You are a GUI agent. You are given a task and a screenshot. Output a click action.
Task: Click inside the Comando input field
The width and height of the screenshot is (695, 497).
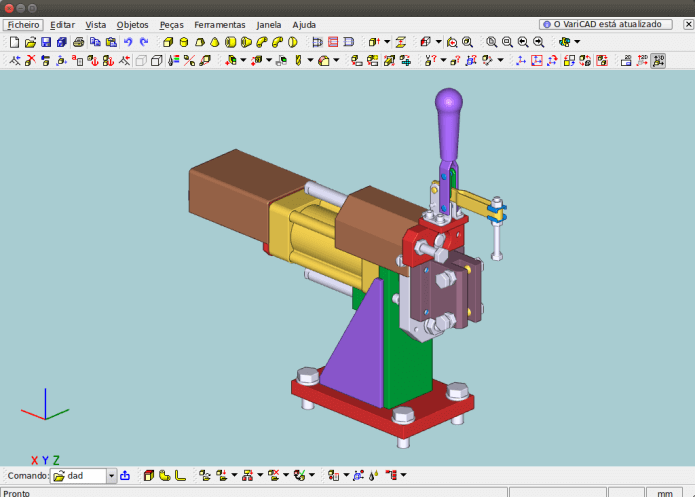(85, 476)
